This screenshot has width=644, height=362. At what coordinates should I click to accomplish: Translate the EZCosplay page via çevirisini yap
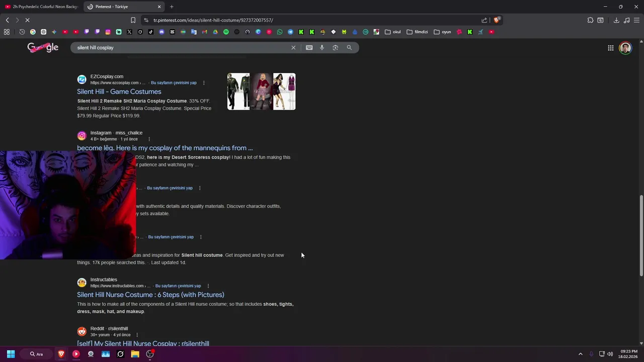(174, 82)
